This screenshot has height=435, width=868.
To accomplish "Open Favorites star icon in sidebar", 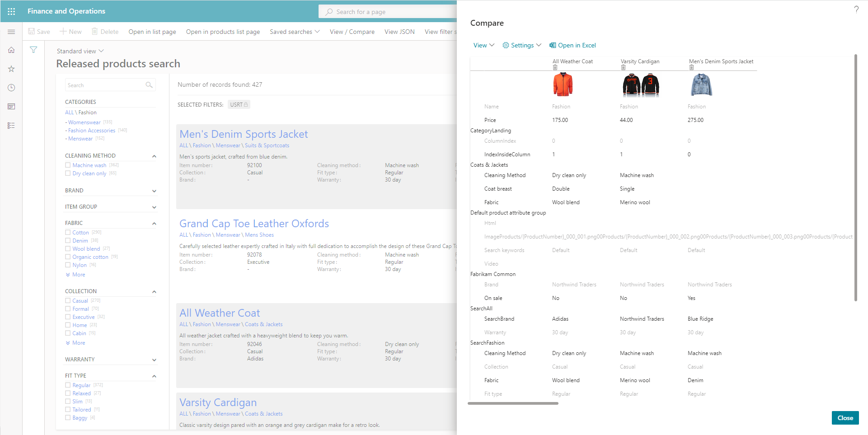I will pos(11,69).
